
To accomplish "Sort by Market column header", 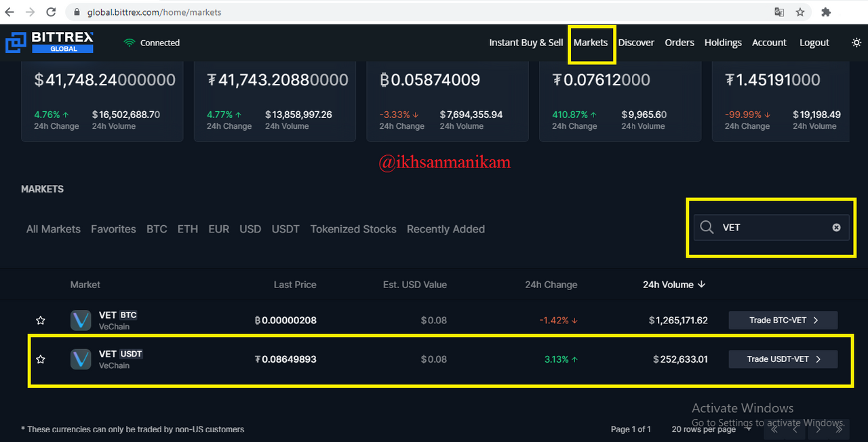I will 85,285.
